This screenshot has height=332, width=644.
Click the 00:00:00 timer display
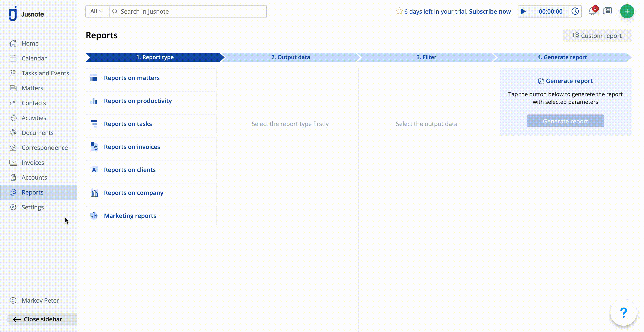point(550,11)
